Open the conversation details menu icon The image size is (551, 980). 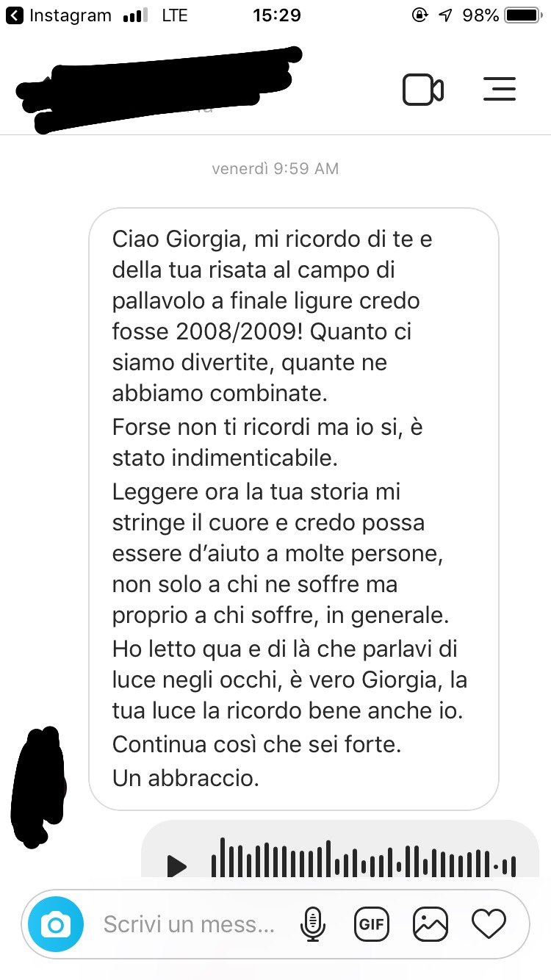pos(500,90)
